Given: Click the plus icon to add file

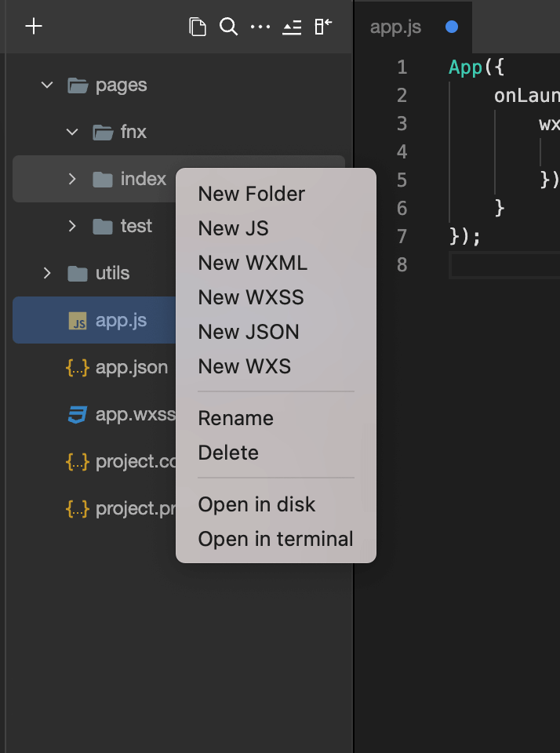Looking at the screenshot, I should pyautogui.click(x=33, y=27).
